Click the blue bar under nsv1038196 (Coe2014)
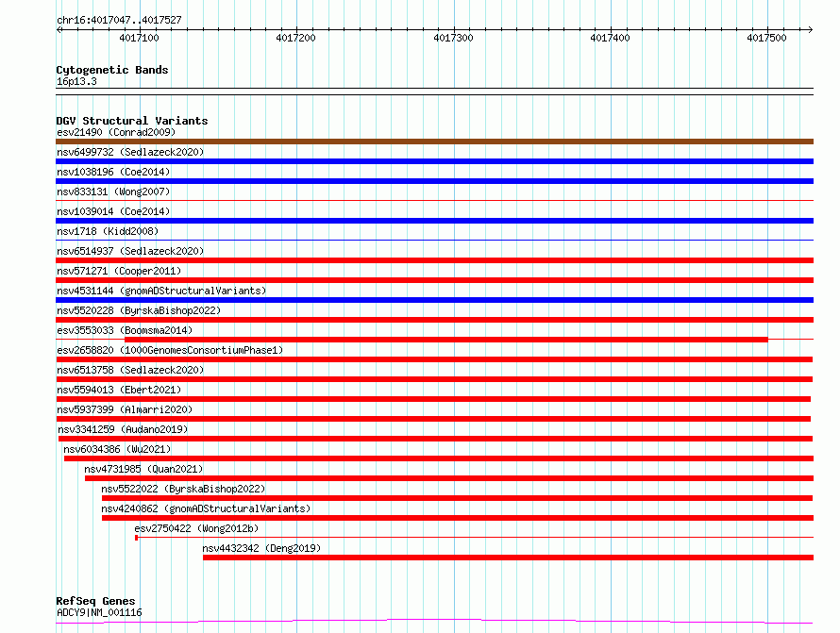Viewport: 840px width, 633px height. tap(434, 181)
